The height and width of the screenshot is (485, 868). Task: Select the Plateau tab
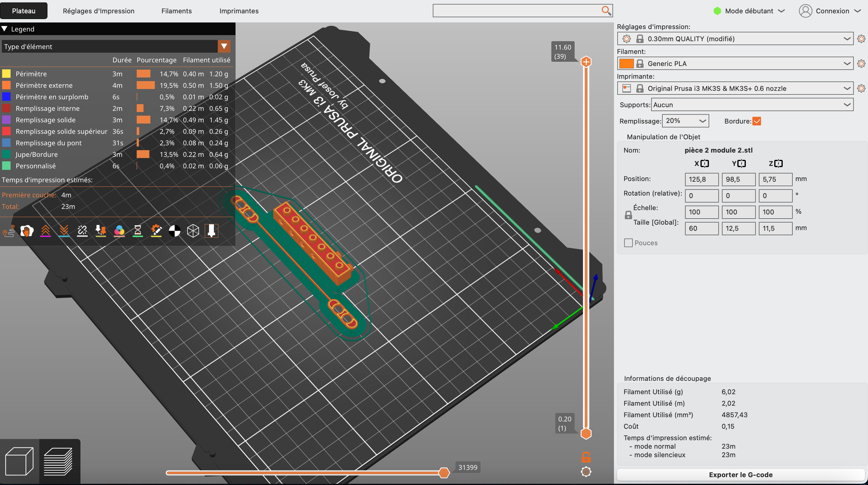click(24, 11)
